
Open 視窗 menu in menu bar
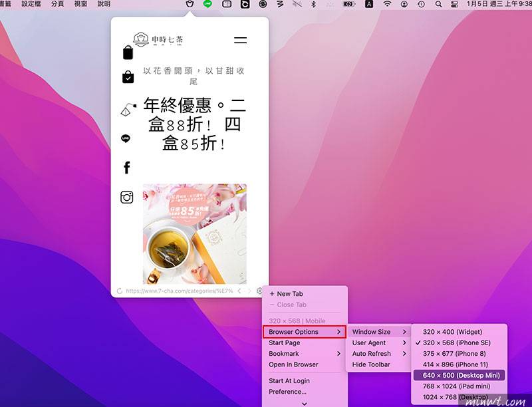[80, 4]
